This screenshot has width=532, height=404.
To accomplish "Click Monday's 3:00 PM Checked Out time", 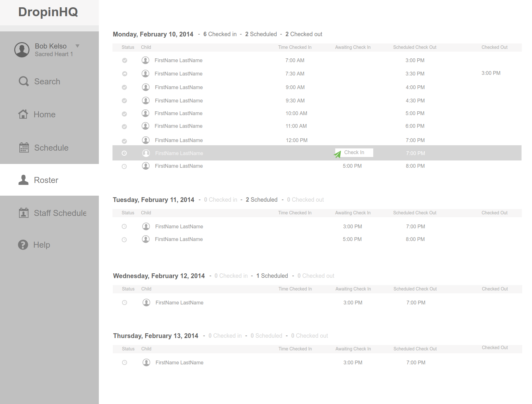I will pyautogui.click(x=491, y=73).
